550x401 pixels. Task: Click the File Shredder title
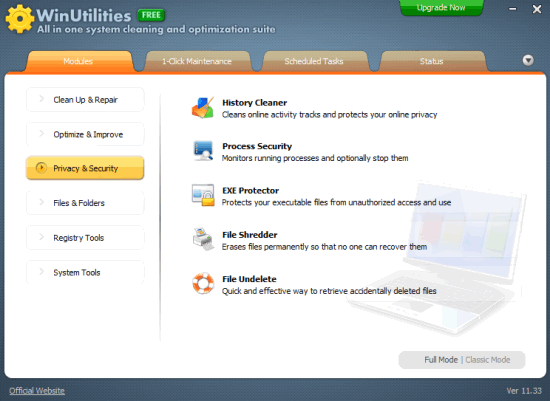click(x=250, y=234)
